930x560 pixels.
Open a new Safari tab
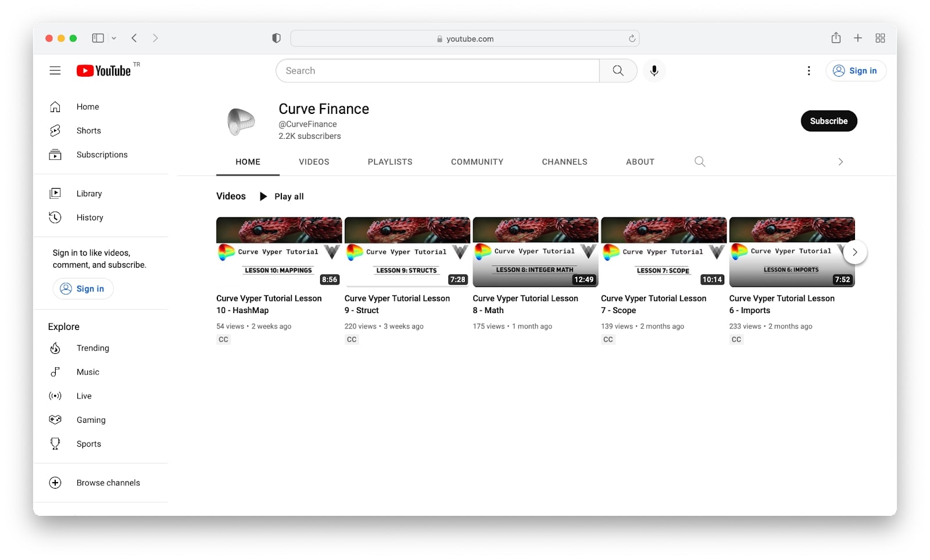(858, 38)
